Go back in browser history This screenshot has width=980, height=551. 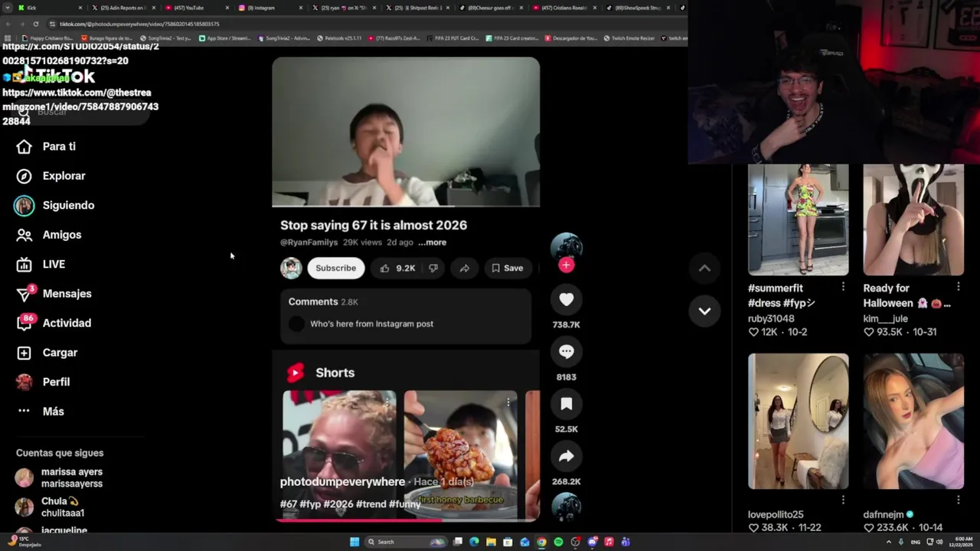(8, 24)
